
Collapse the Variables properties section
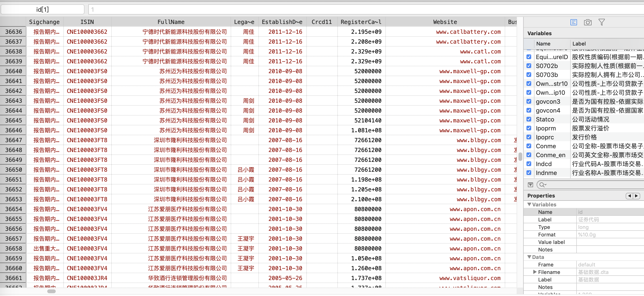pos(529,204)
